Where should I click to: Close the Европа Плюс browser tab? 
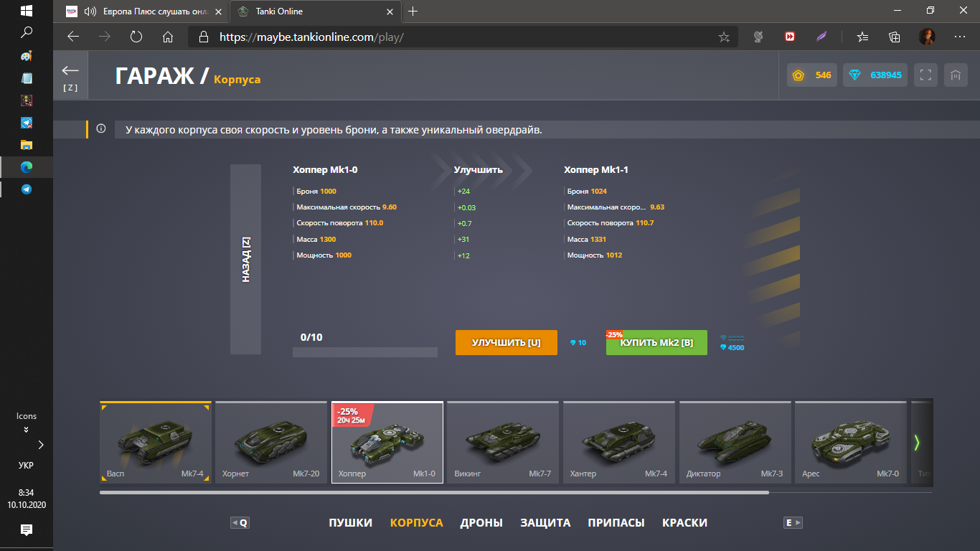click(219, 11)
